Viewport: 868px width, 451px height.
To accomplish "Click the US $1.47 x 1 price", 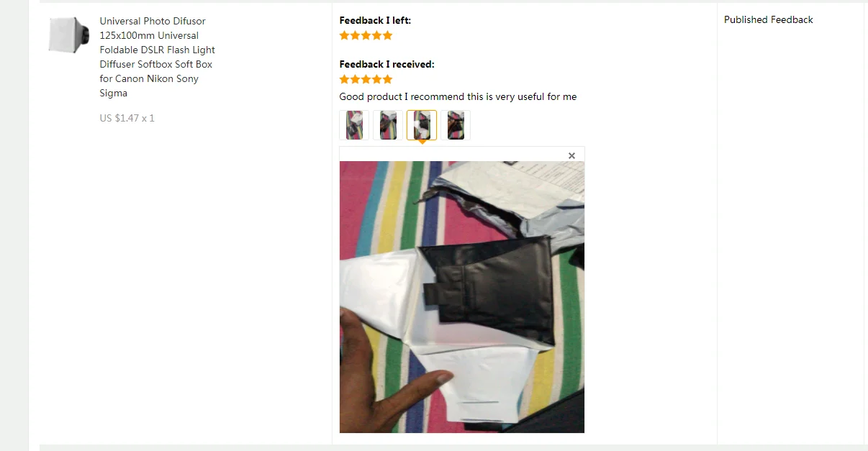I will tap(127, 118).
